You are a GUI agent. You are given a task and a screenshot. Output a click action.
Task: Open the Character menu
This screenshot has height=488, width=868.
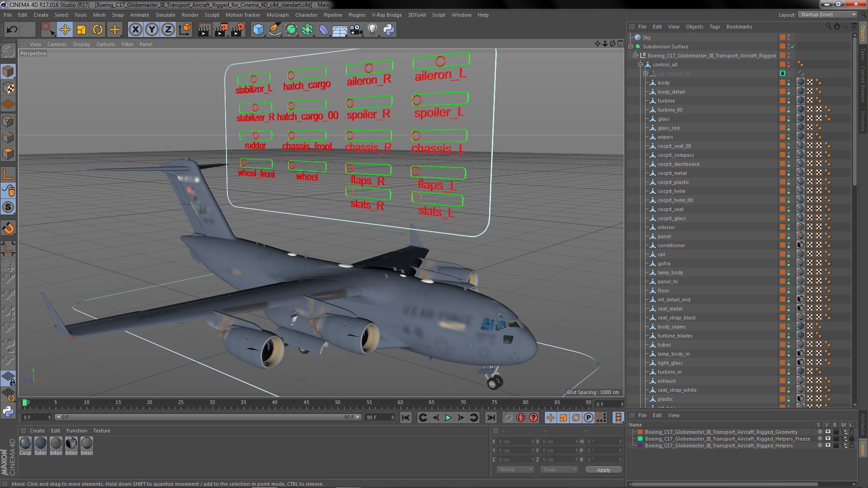(x=306, y=15)
